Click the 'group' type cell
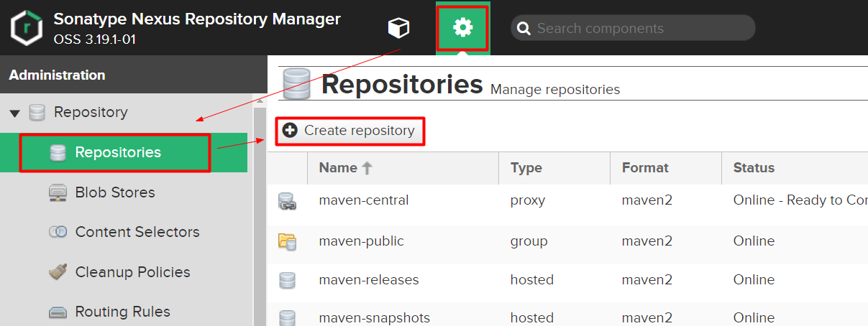This screenshot has width=868, height=326. coord(529,241)
